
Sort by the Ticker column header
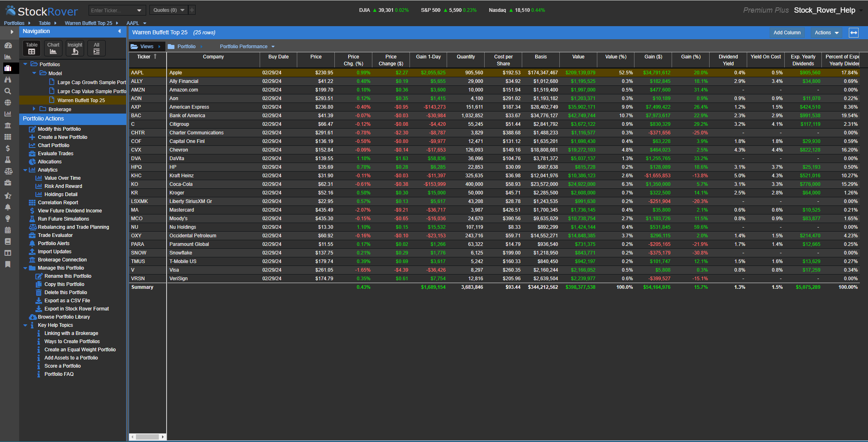[147, 60]
